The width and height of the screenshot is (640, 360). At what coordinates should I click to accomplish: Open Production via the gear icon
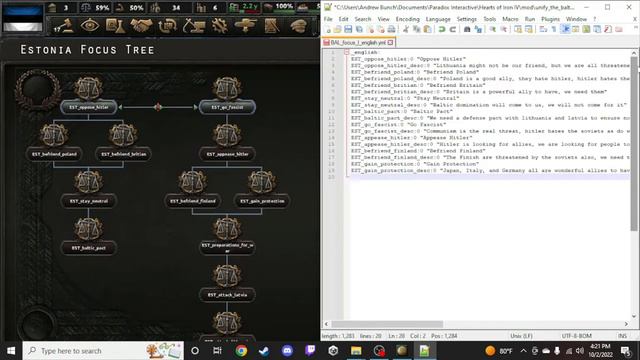(220, 26)
